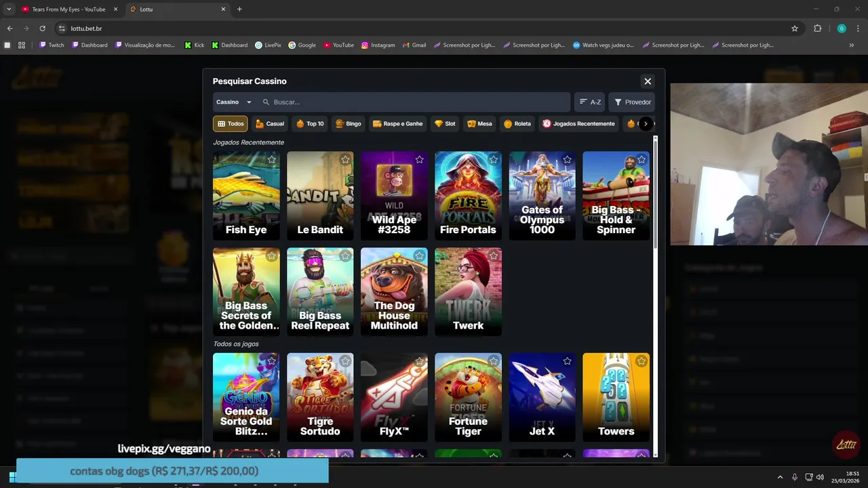Open the Fortune Tiger game
The width and height of the screenshot is (868, 488).
pos(468,397)
